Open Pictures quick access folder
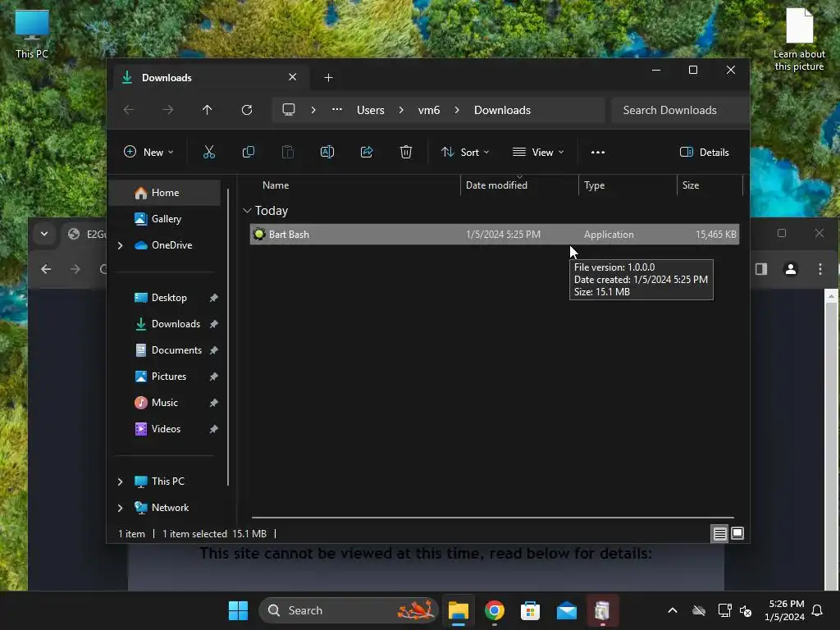 [x=161, y=377]
